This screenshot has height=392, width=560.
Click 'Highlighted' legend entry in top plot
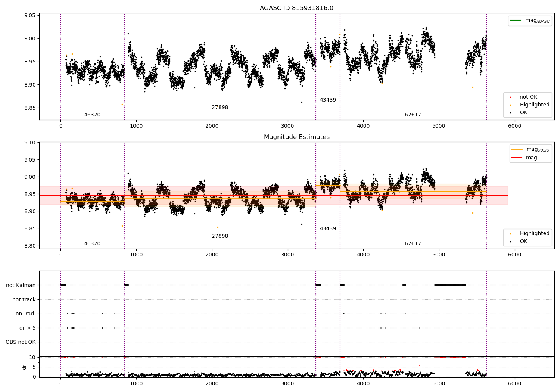pos(530,105)
